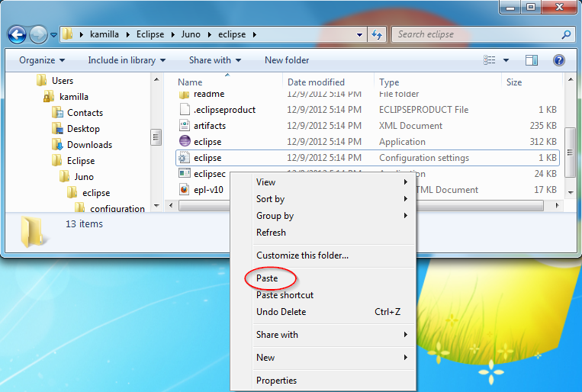582x392 pixels.
Task: Select the epl-v10 HTML file icon
Action: point(184,189)
